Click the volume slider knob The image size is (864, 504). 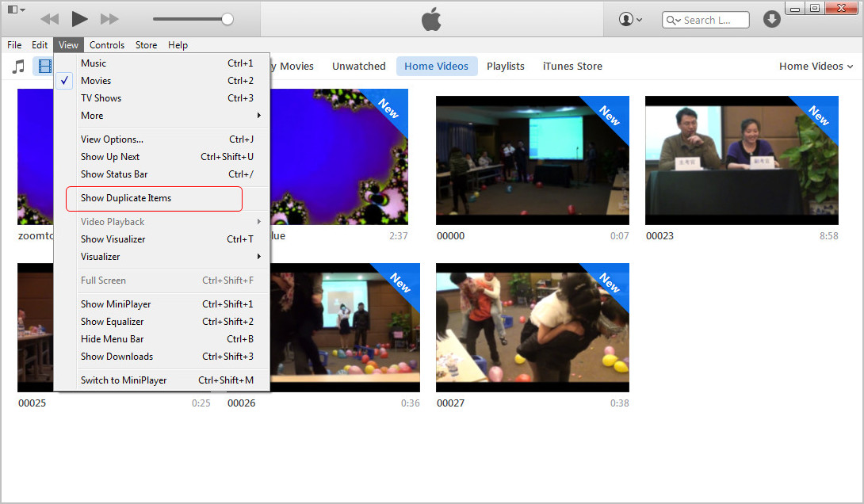tap(227, 19)
